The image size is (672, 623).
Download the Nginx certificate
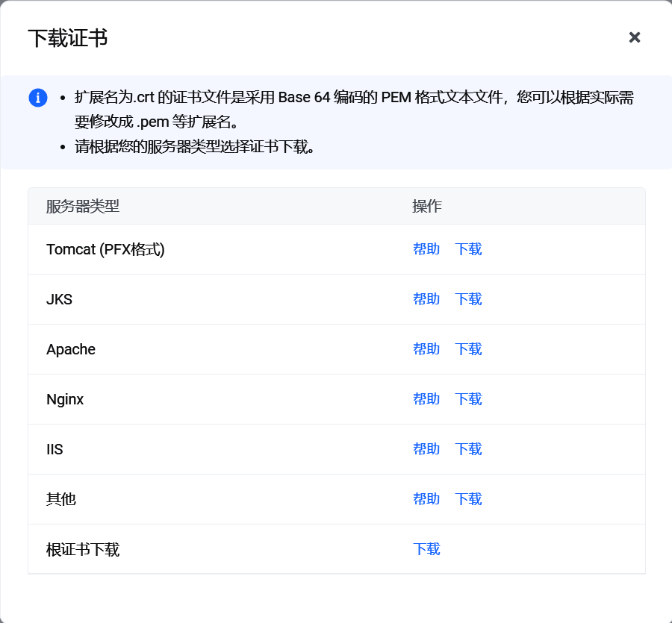coord(468,399)
